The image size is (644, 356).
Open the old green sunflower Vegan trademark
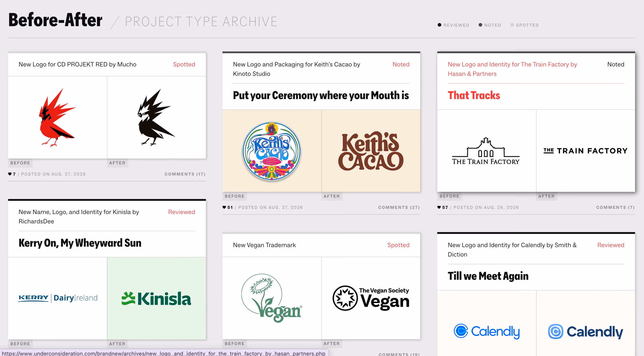coord(272,298)
